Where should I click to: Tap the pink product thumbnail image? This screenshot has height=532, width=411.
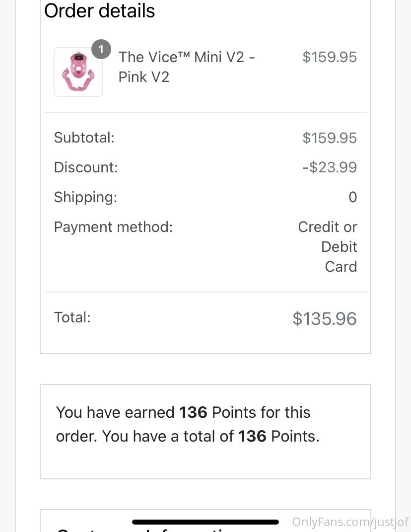click(78, 72)
